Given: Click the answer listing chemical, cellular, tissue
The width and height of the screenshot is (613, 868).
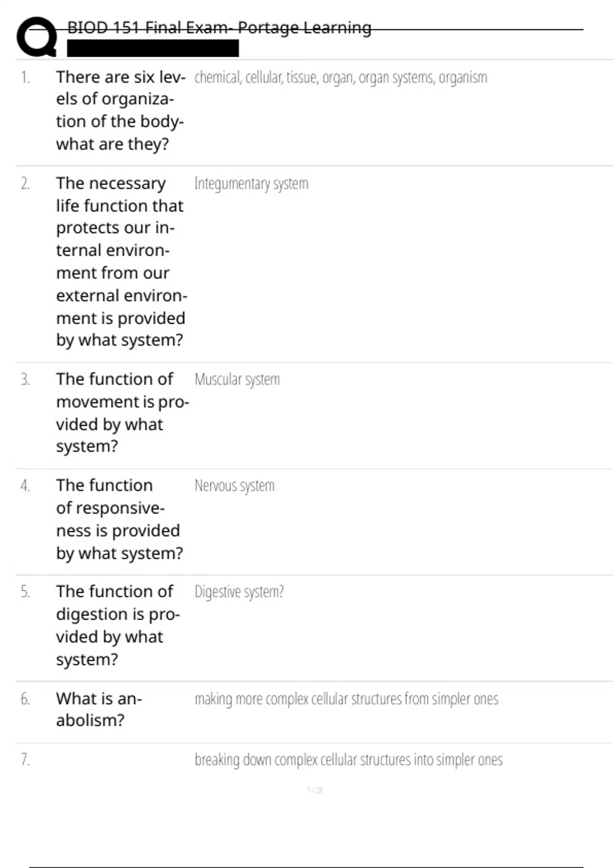Looking at the screenshot, I should 341,78.
